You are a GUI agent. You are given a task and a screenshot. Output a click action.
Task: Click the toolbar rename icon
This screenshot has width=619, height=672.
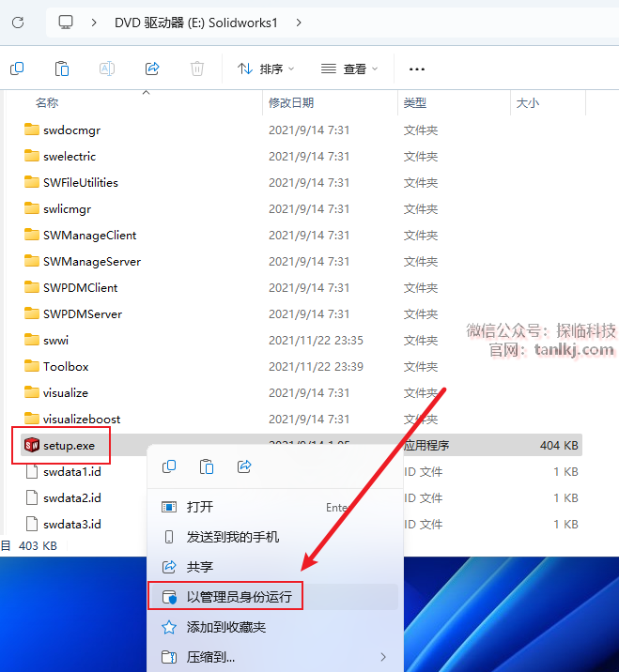(107, 69)
